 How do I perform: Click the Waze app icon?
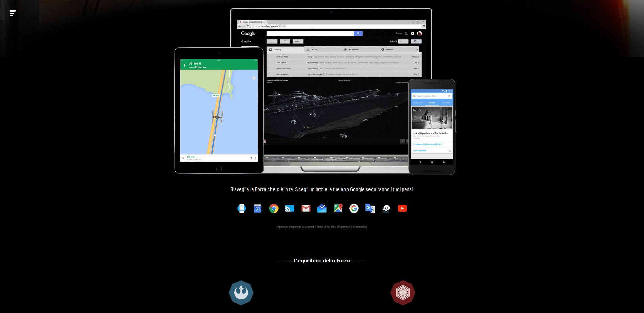[x=386, y=208]
